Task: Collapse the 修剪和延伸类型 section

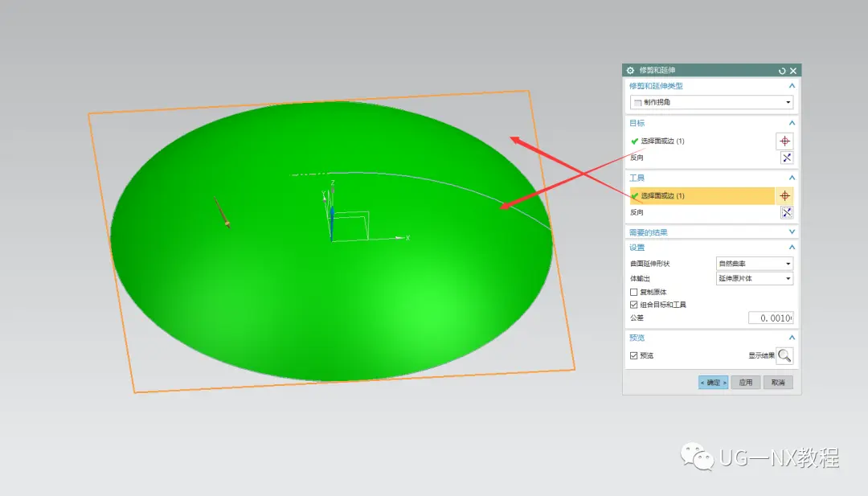Action: coord(792,86)
